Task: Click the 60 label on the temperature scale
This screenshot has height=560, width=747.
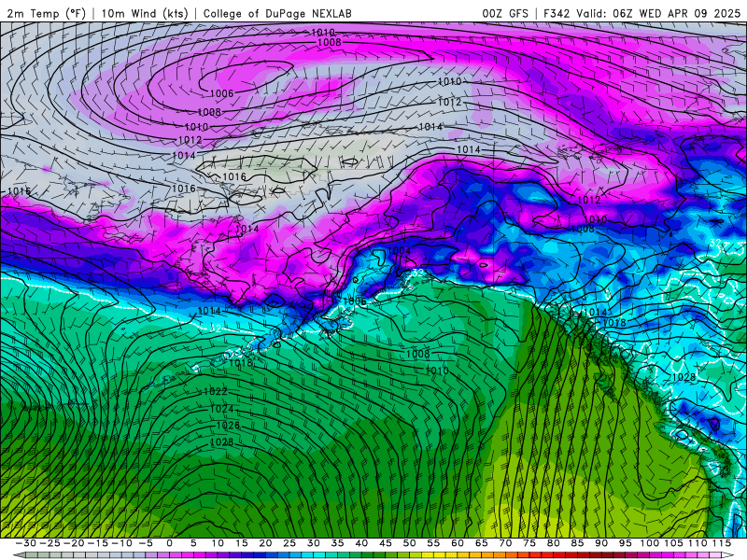Action: tap(458, 543)
